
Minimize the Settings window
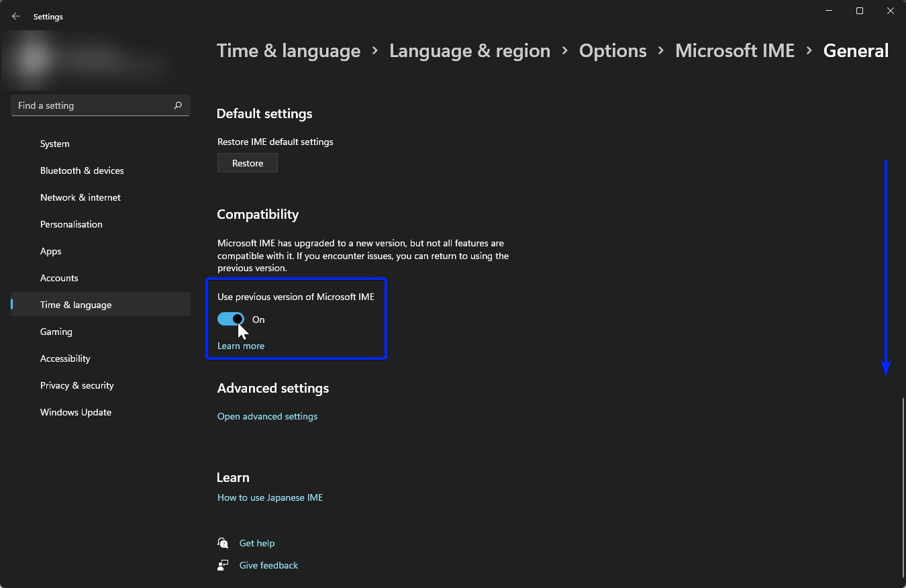pyautogui.click(x=829, y=11)
